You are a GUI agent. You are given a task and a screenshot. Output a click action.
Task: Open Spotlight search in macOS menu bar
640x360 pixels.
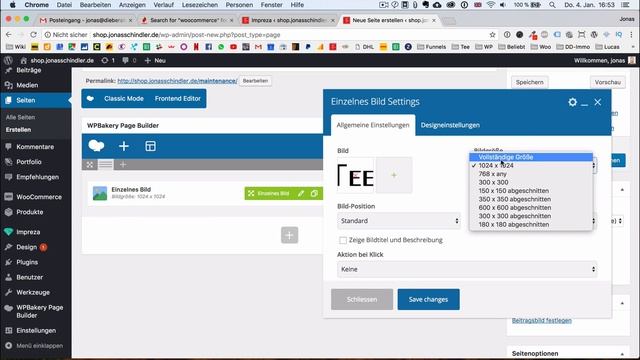552,5
